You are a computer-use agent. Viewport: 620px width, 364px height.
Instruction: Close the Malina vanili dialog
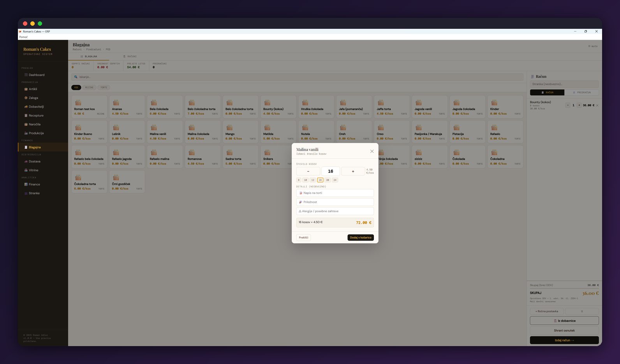pyautogui.click(x=372, y=151)
